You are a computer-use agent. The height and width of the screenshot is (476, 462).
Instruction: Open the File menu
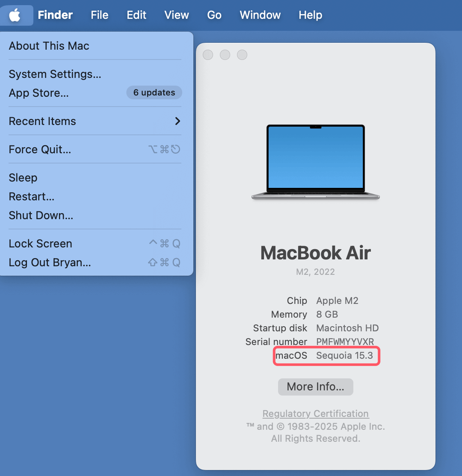[99, 15]
